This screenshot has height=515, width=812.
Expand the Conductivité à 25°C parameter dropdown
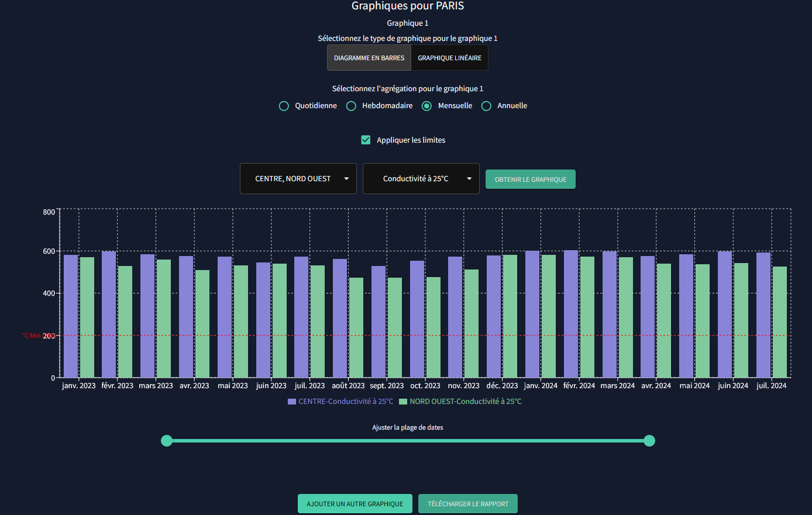(421, 179)
